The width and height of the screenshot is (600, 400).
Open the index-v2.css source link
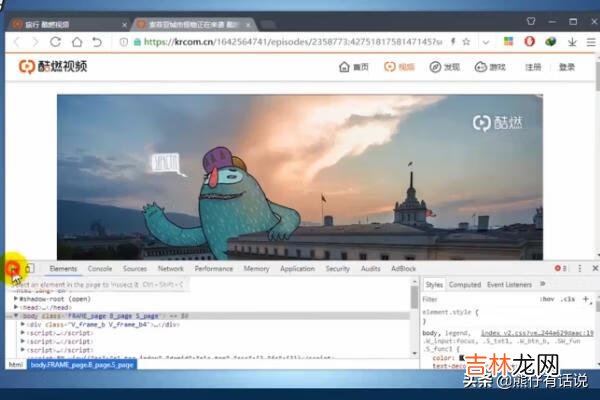pyautogui.click(x=537, y=332)
